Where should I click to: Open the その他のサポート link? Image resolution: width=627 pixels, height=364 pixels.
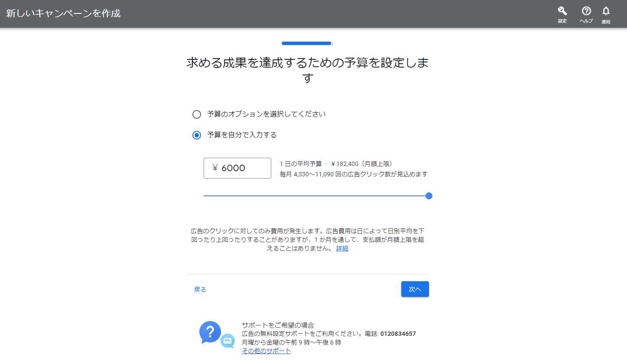tap(266, 351)
